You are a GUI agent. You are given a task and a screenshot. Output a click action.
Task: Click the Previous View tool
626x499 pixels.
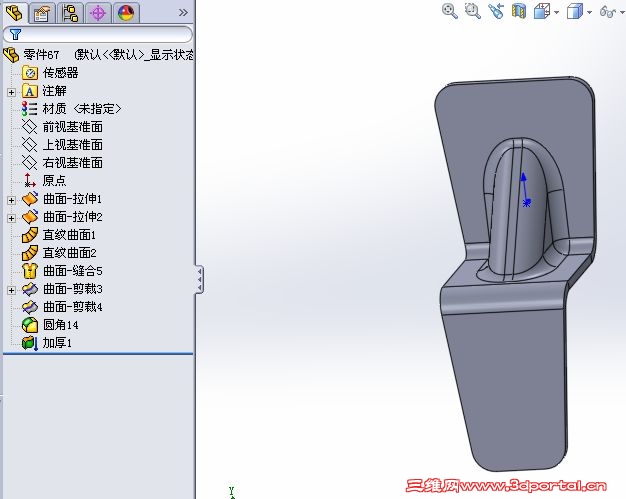[x=496, y=11]
